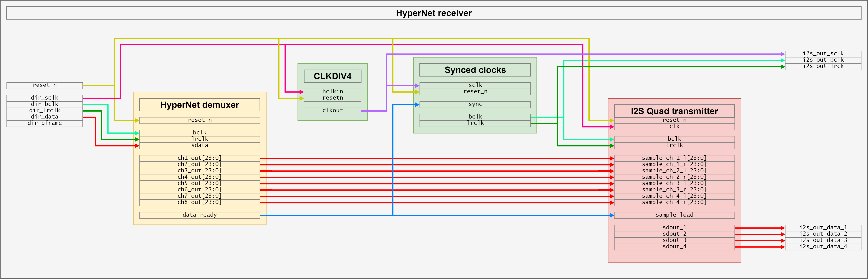Click the I2S Quad transmitter title

(x=674, y=111)
